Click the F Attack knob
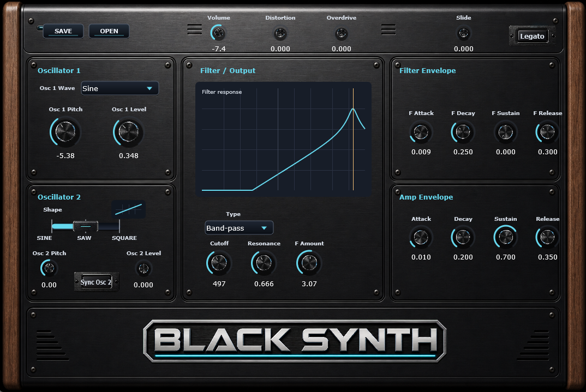The height and width of the screenshot is (392, 586). point(421,132)
